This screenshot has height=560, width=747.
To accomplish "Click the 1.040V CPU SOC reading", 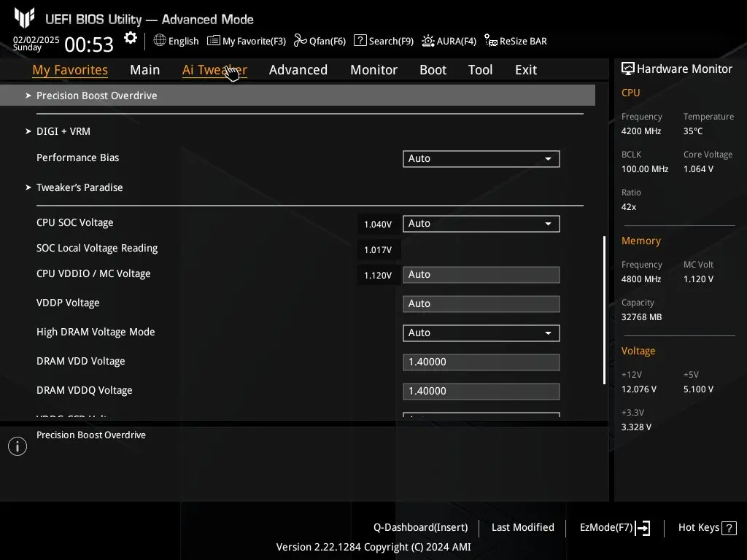I will pyautogui.click(x=378, y=225).
